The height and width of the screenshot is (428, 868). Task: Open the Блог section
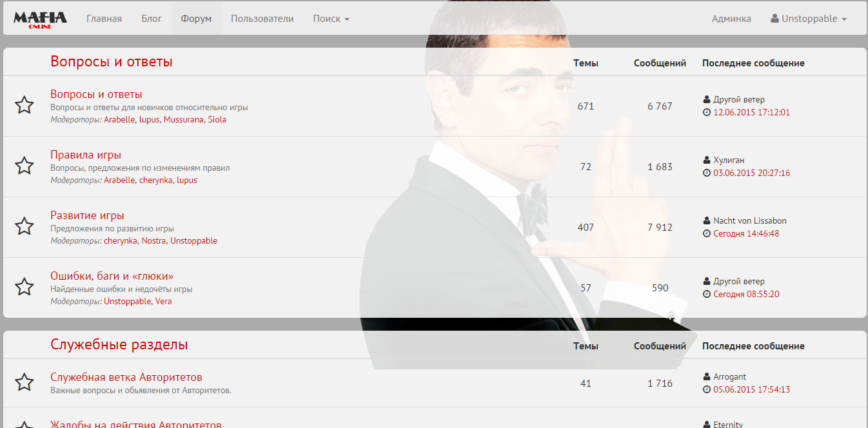pos(152,19)
